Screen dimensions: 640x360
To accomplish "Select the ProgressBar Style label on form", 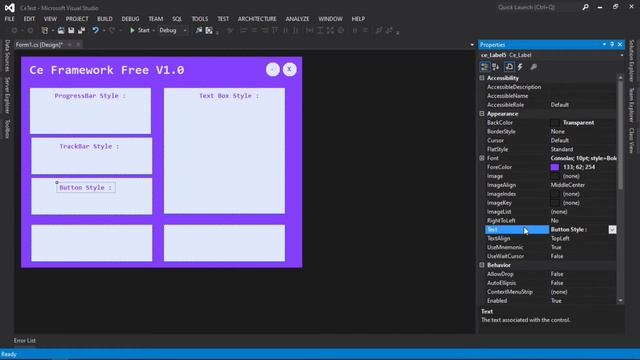I will point(90,96).
